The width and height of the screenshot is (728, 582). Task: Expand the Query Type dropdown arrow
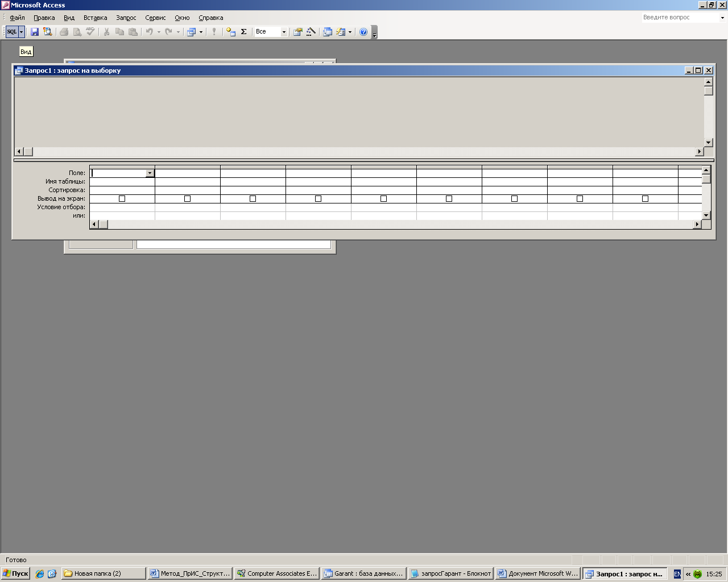coord(201,32)
